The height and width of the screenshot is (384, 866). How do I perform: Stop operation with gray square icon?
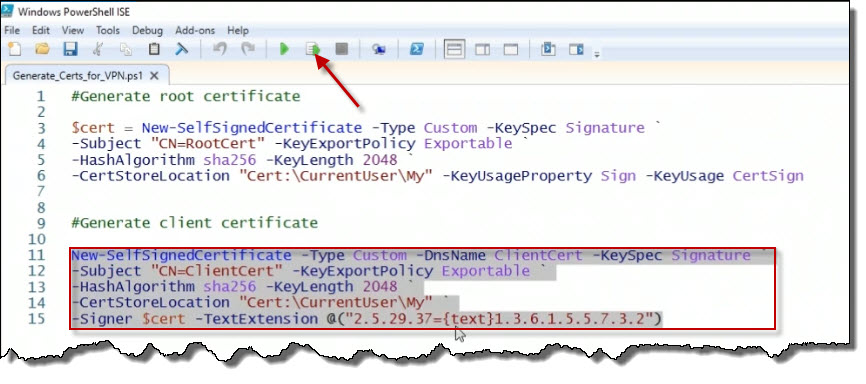[x=342, y=49]
